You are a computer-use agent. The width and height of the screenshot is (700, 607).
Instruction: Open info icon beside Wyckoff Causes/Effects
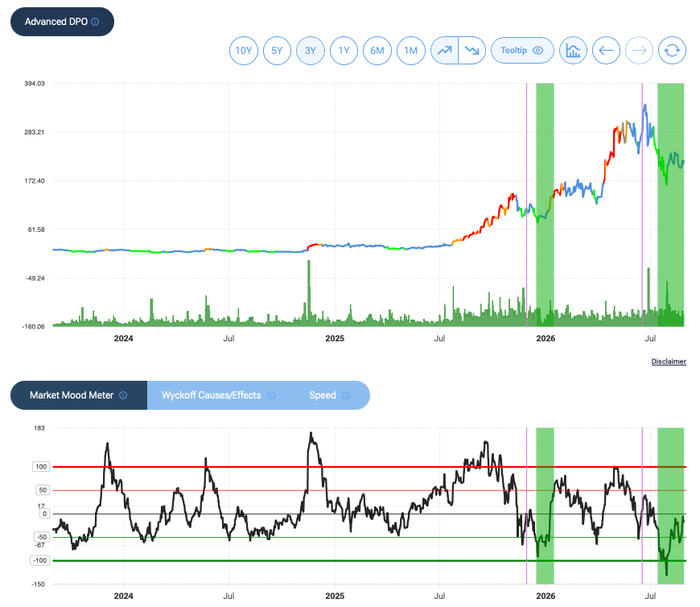[271, 395]
